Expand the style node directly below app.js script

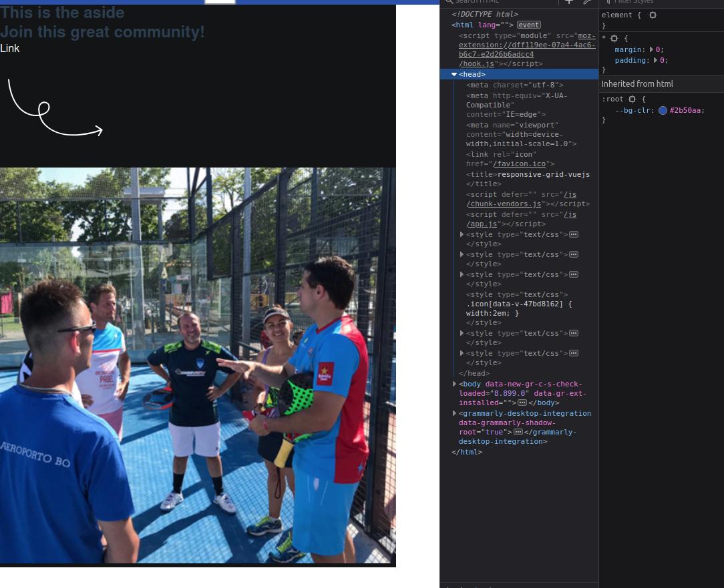pos(462,234)
